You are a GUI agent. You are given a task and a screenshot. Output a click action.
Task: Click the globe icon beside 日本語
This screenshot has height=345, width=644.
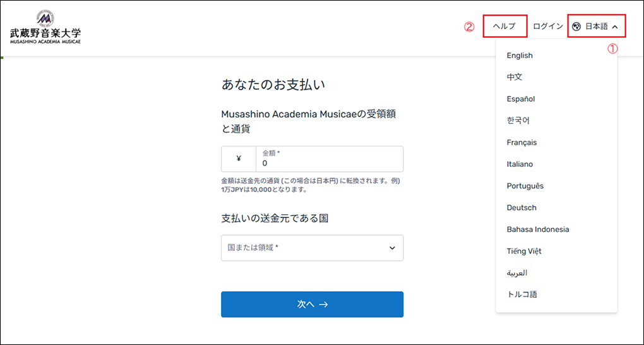click(576, 27)
